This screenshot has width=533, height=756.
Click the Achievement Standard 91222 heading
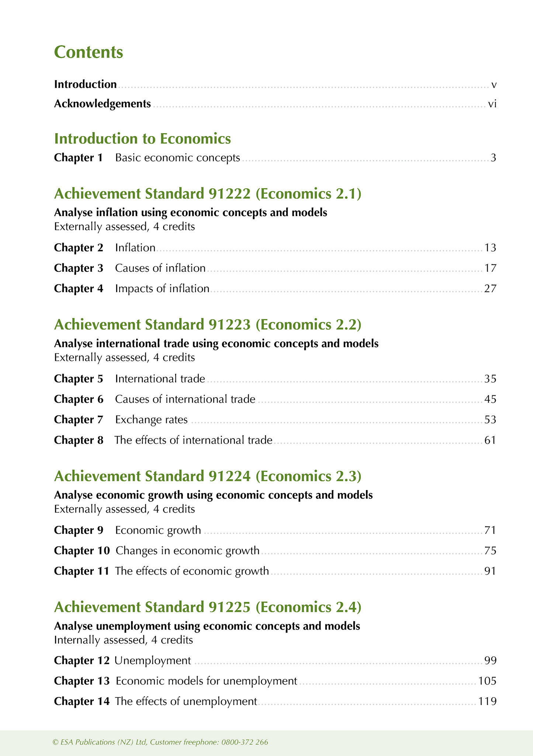208,194
